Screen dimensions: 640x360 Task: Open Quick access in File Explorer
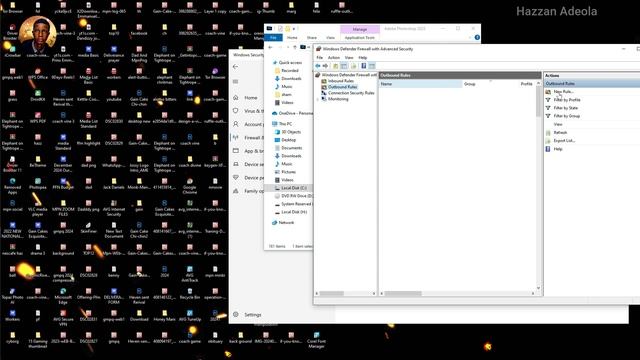coord(290,63)
